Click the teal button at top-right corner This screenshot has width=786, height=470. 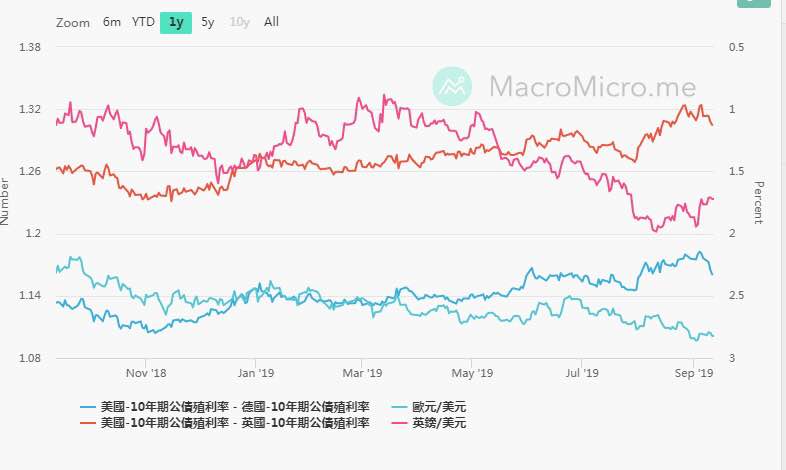[x=753, y=3]
